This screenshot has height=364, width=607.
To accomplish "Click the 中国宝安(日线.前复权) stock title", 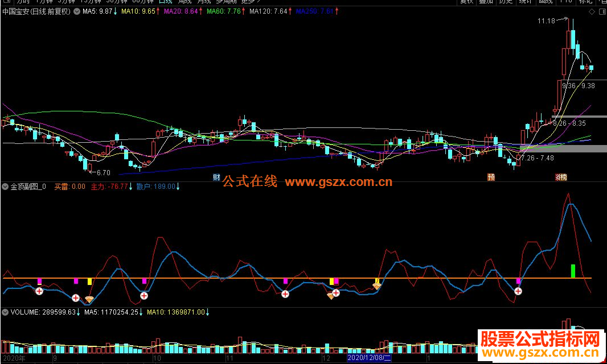I will pyautogui.click(x=37, y=11).
